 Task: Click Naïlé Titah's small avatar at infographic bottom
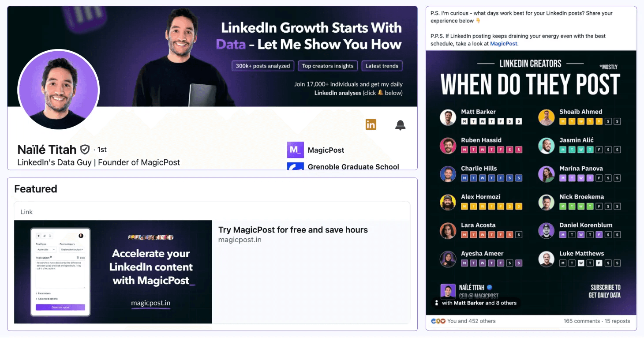coord(448,291)
